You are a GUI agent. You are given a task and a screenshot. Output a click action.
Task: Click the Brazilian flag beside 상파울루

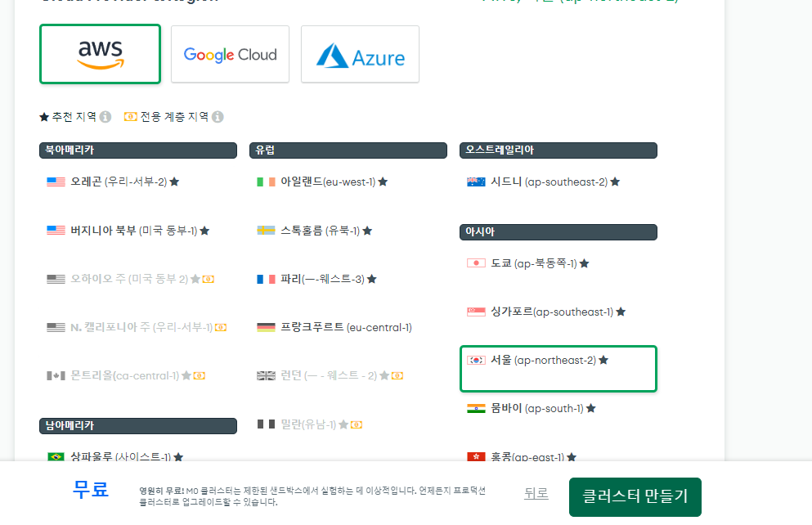56,456
